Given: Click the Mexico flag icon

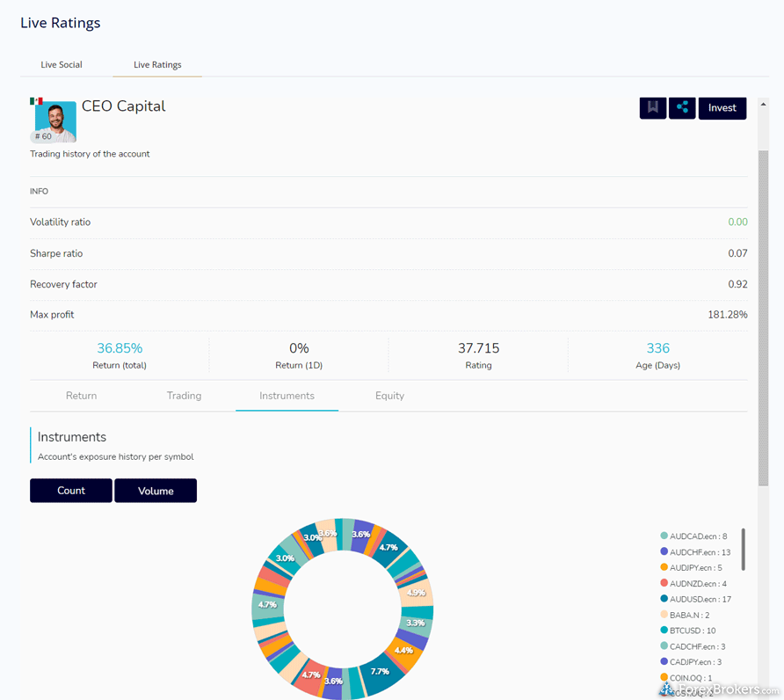Looking at the screenshot, I should coord(36,101).
